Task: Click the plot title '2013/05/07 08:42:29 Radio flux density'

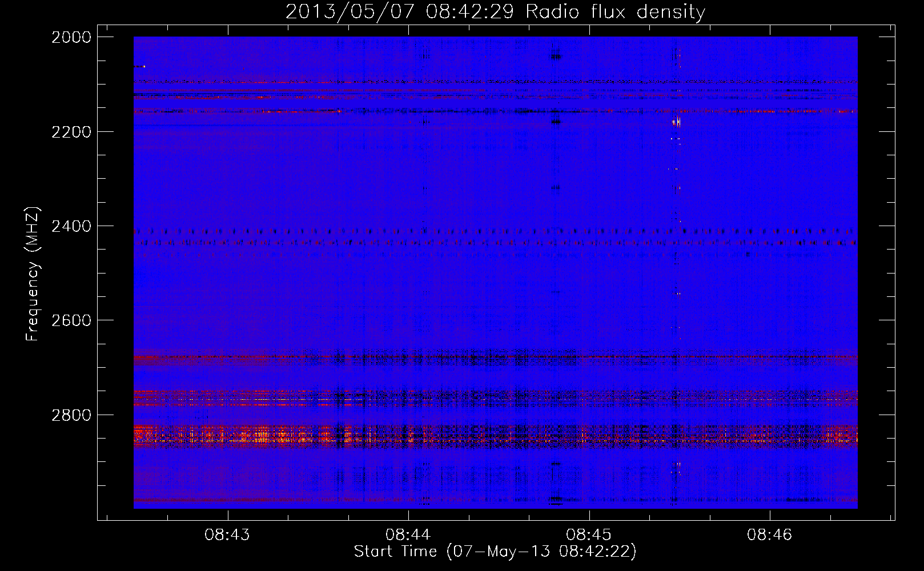Action: pos(495,12)
